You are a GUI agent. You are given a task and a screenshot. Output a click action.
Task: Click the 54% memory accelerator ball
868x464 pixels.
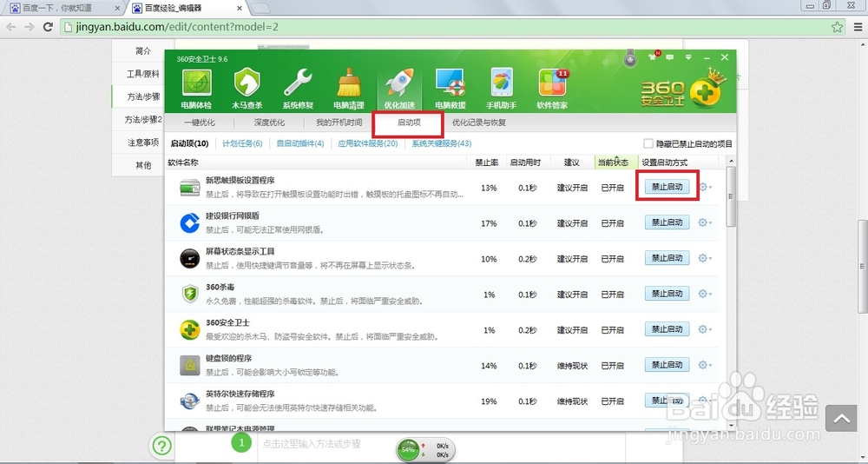tap(409, 449)
